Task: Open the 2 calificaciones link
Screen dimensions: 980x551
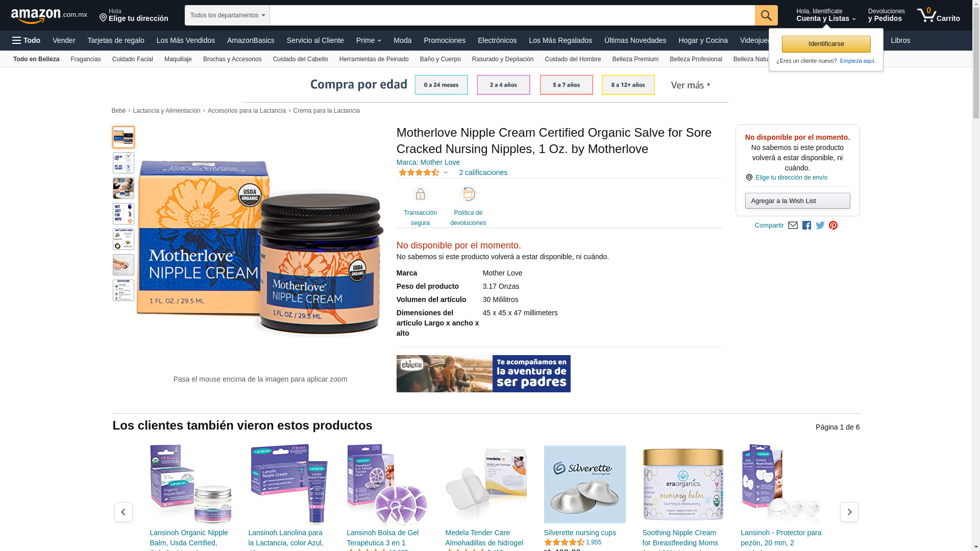Action: point(483,172)
